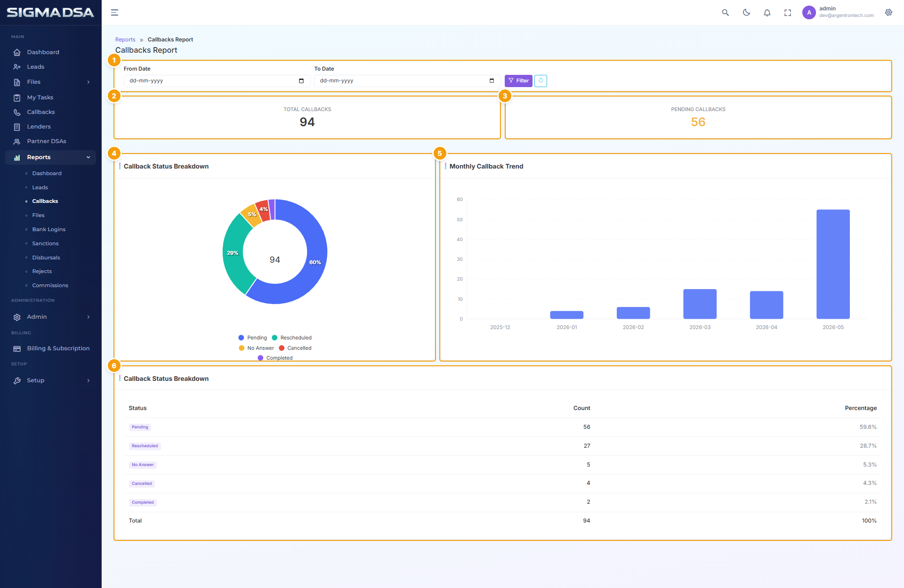Screen dimensions: 904x588
Task: Open Sanctions report
Action: [45, 243]
